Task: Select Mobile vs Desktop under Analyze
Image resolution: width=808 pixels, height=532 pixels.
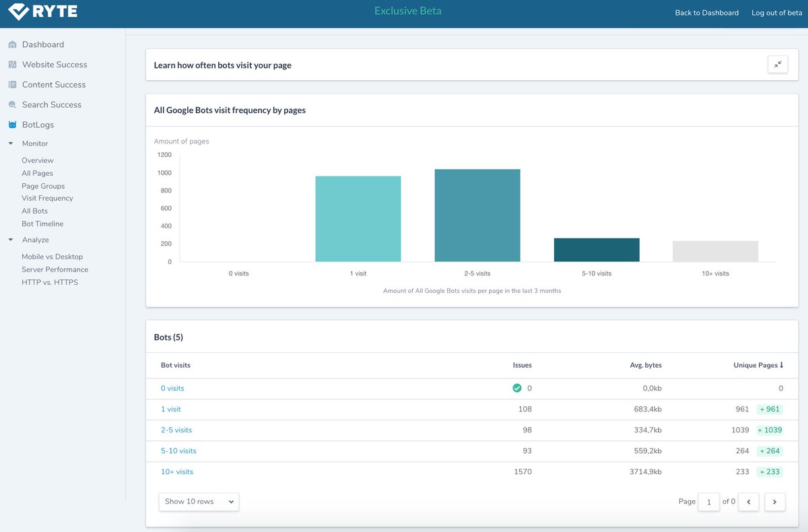Action: [53, 257]
